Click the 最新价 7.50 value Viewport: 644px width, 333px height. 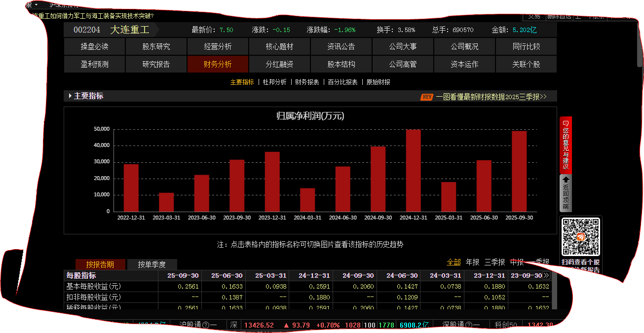[x=227, y=30]
